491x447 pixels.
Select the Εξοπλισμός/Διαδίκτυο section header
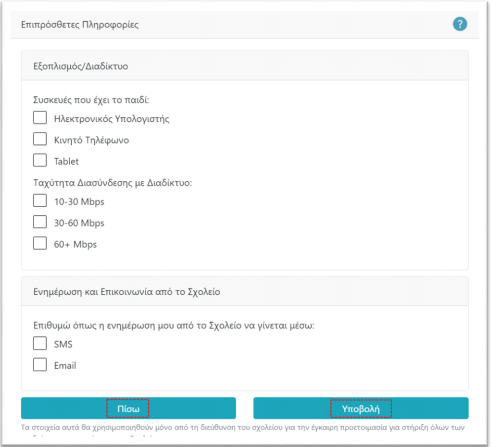click(81, 66)
